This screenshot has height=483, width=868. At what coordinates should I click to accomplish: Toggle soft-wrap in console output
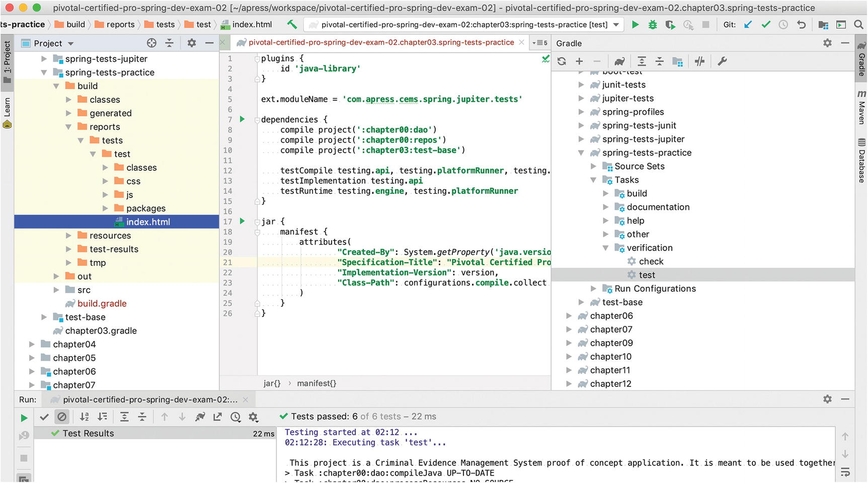(x=845, y=472)
